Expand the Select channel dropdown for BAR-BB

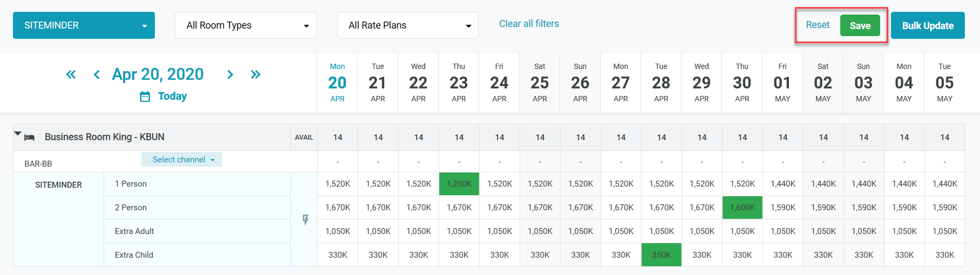tap(182, 160)
